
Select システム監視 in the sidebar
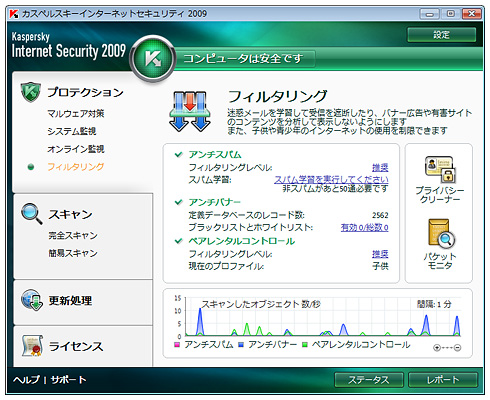click(x=72, y=131)
